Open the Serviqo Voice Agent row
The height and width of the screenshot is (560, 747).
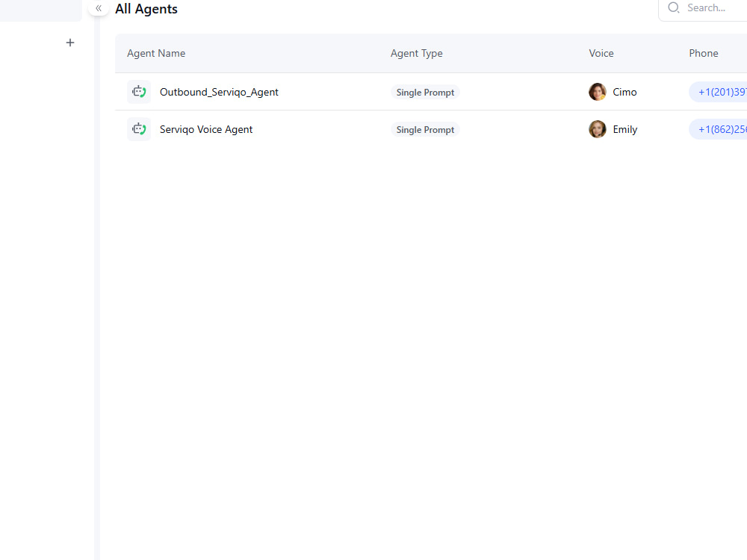431,129
